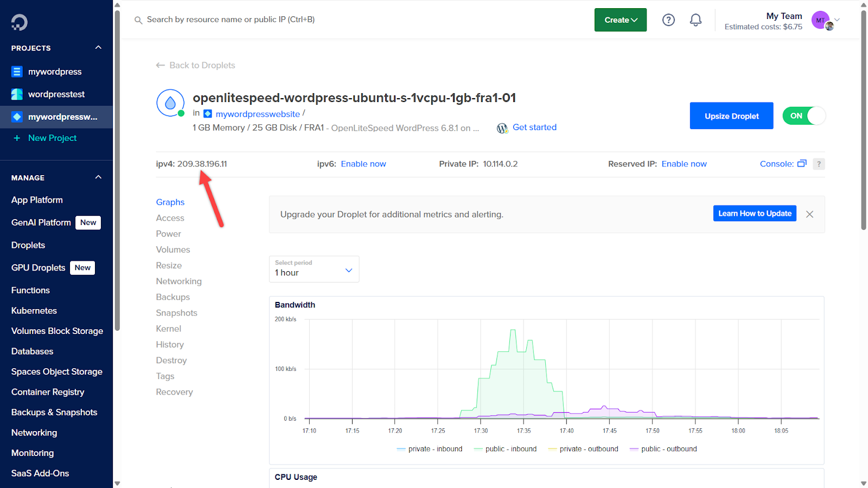Image resolution: width=868 pixels, height=488 pixels.
Task: Click the sidebar vertical scrollbar
Action: pyautogui.click(x=117, y=170)
